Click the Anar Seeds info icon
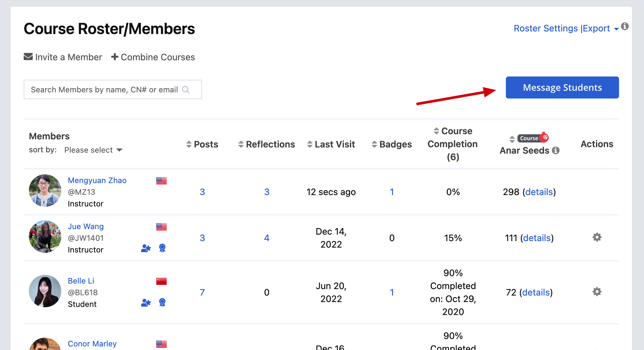The height and width of the screenshot is (350, 644). click(556, 150)
